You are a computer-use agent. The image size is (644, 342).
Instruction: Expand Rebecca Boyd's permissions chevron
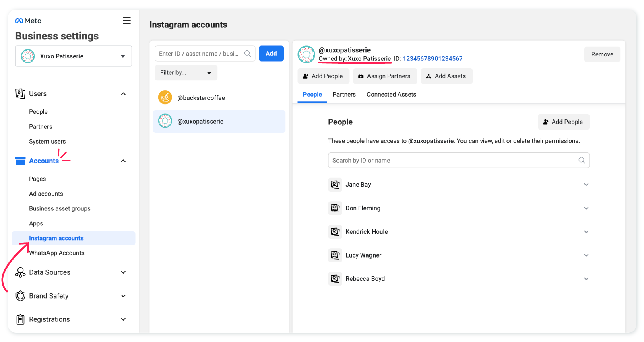586,279
